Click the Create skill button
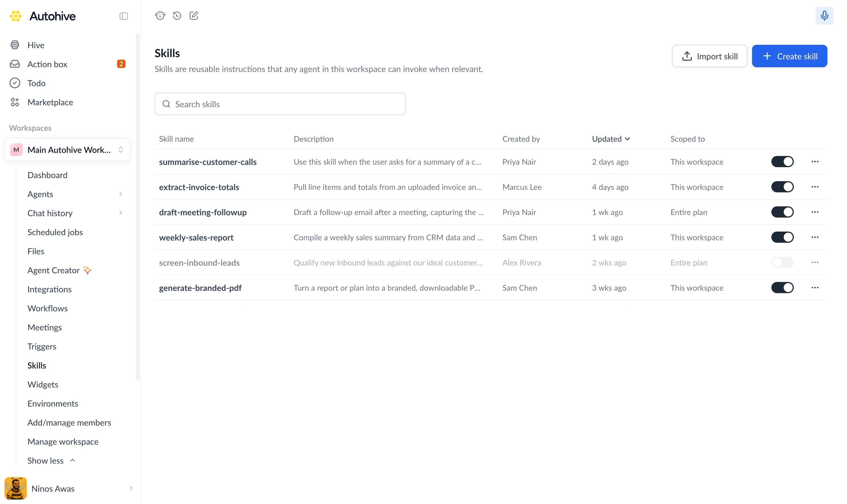The image size is (847, 504). click(789, 56)
